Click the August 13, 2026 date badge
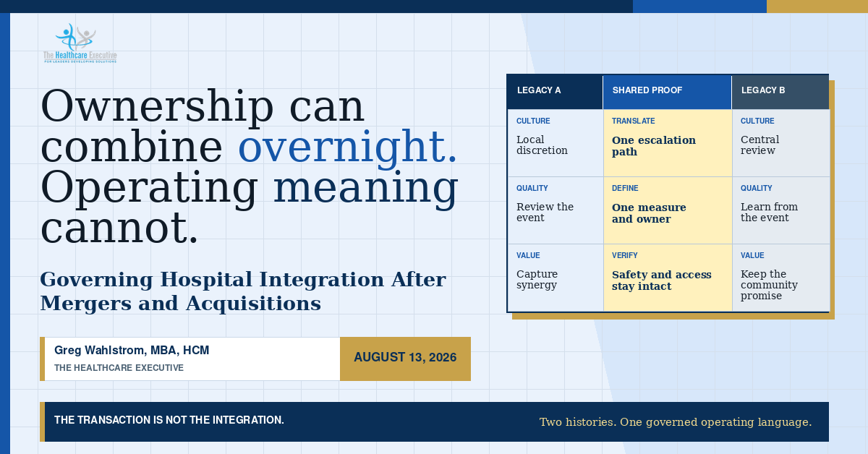This screenshot has width=868, height=454. pyautogui.click(x=405, y=359)
